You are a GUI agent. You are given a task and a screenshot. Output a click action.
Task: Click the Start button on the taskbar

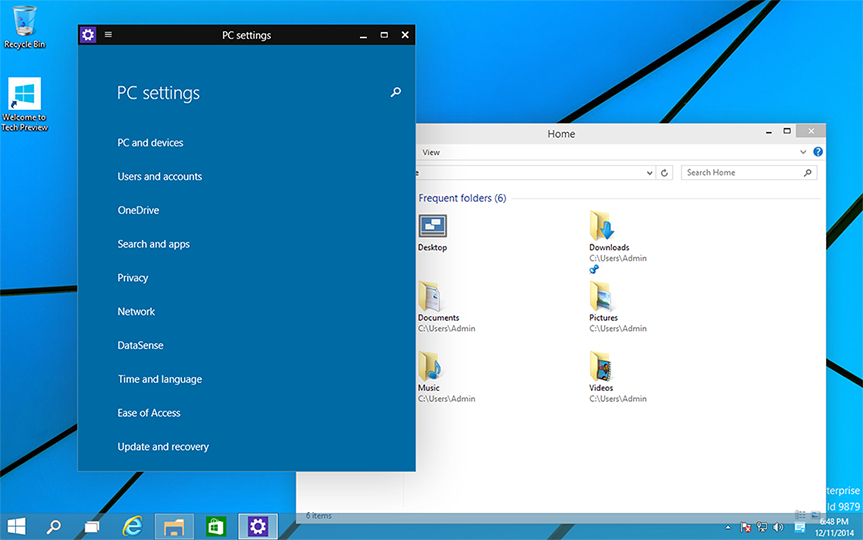pyautogui.click(x=17, y=526)
